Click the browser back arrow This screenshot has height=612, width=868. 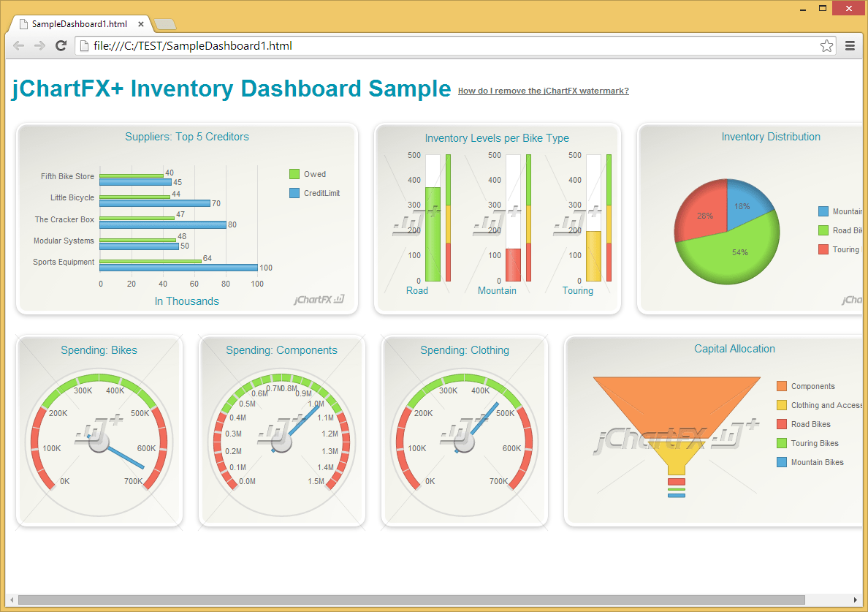(x=18, y=46)
